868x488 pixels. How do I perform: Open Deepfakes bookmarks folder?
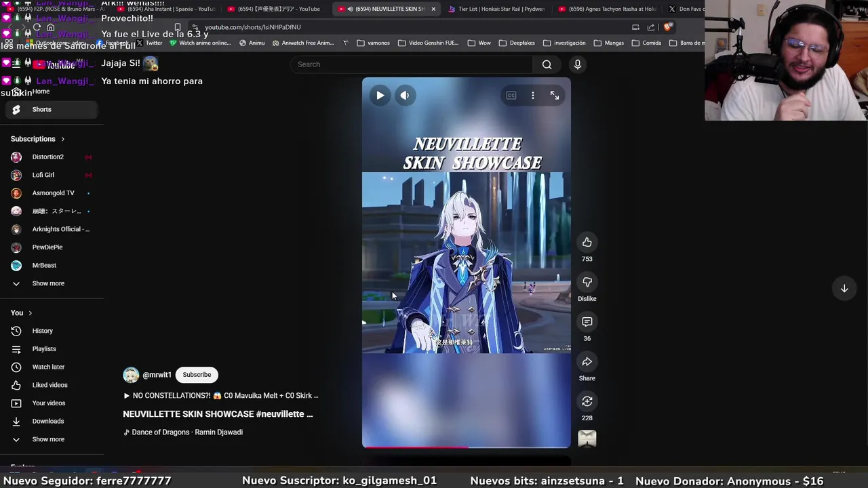pos(517,43)
